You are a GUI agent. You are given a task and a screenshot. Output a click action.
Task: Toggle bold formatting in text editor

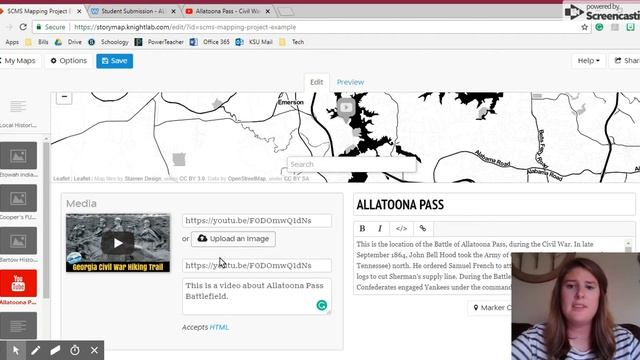362,229
